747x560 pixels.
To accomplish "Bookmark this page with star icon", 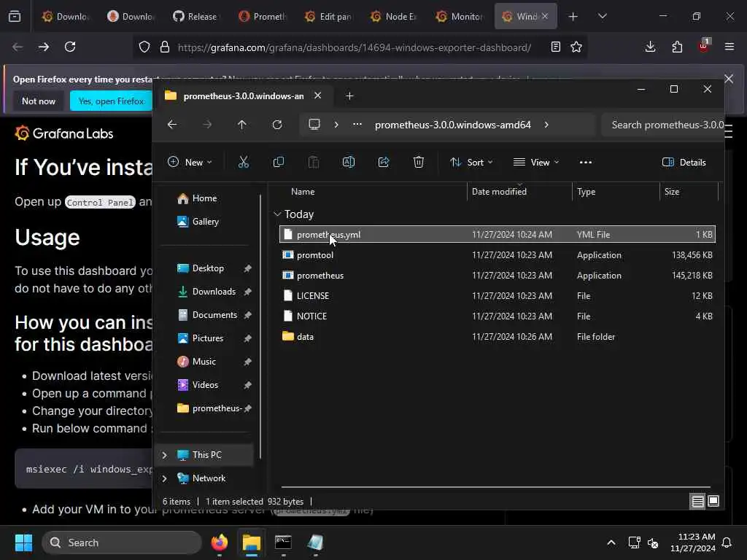I will click(x=576, y=47).
